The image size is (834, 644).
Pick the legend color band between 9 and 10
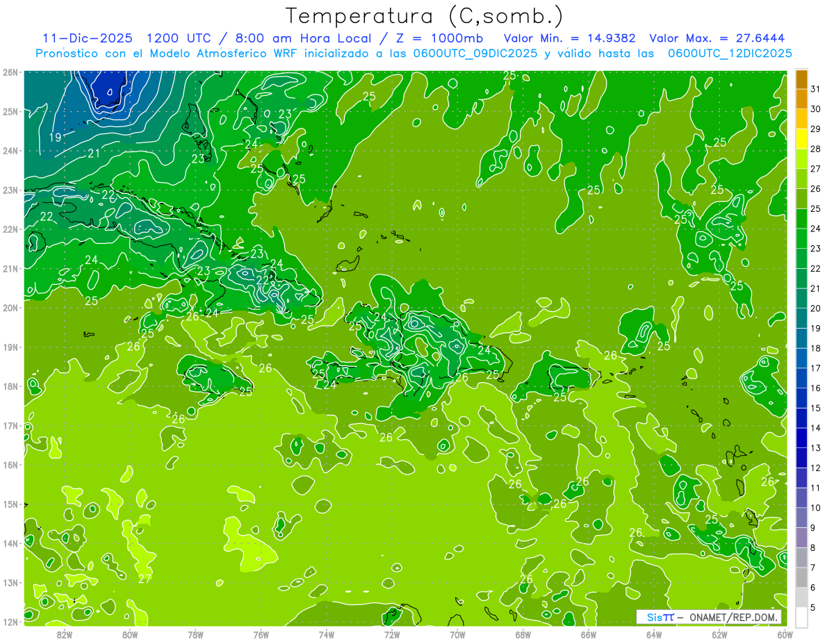point(801,518)
